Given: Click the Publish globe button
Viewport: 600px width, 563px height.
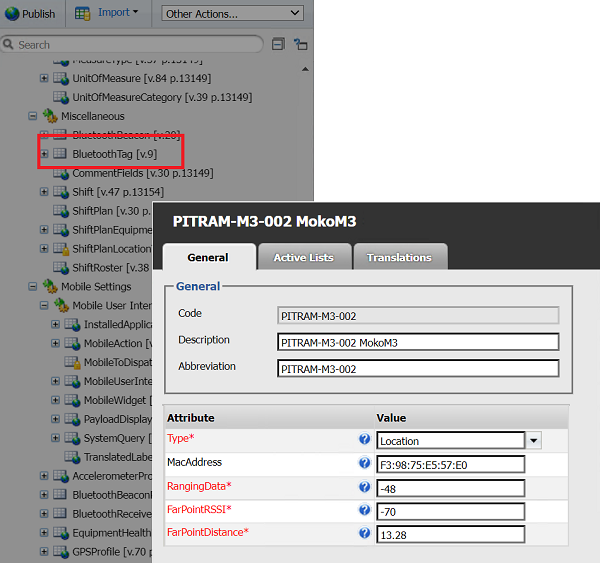Looking at the screenshot, I should 30,14.
